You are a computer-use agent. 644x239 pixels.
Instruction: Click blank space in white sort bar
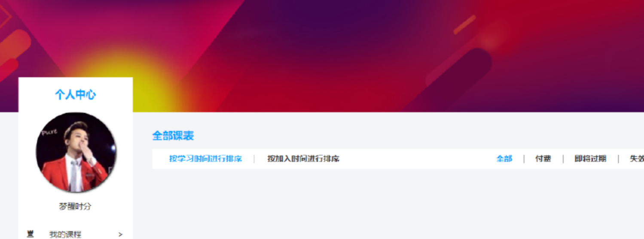[417, 159]
